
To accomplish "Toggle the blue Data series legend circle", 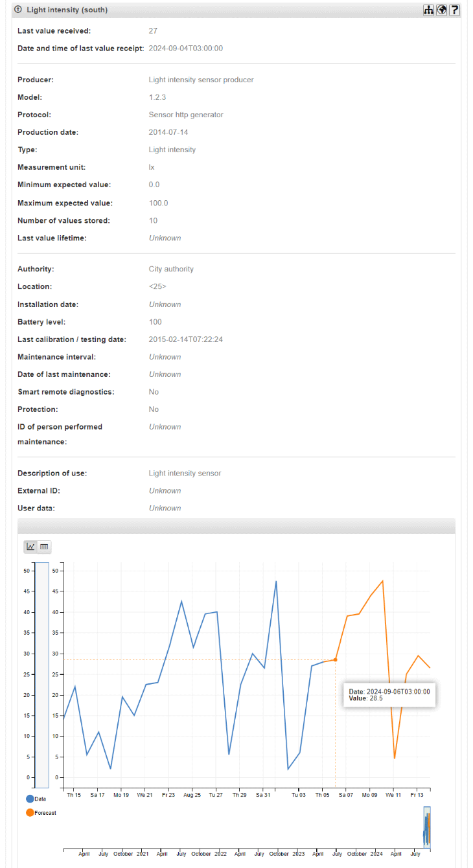I will tap(30, 799).
